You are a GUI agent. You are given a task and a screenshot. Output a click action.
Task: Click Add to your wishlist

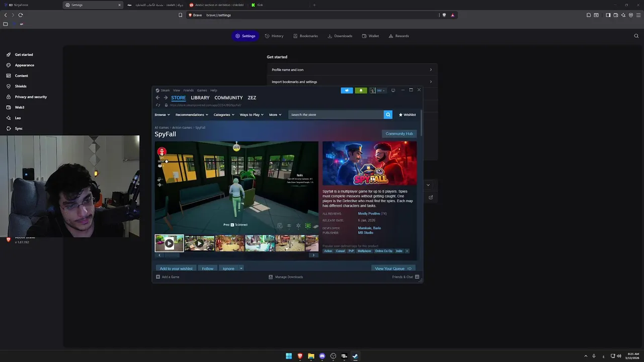176,268
